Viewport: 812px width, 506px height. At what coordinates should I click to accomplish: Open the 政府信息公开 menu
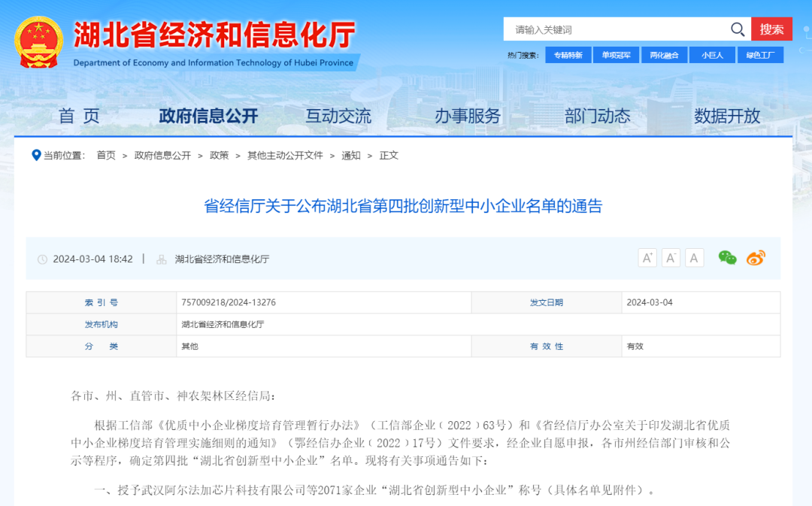(208, 116)
